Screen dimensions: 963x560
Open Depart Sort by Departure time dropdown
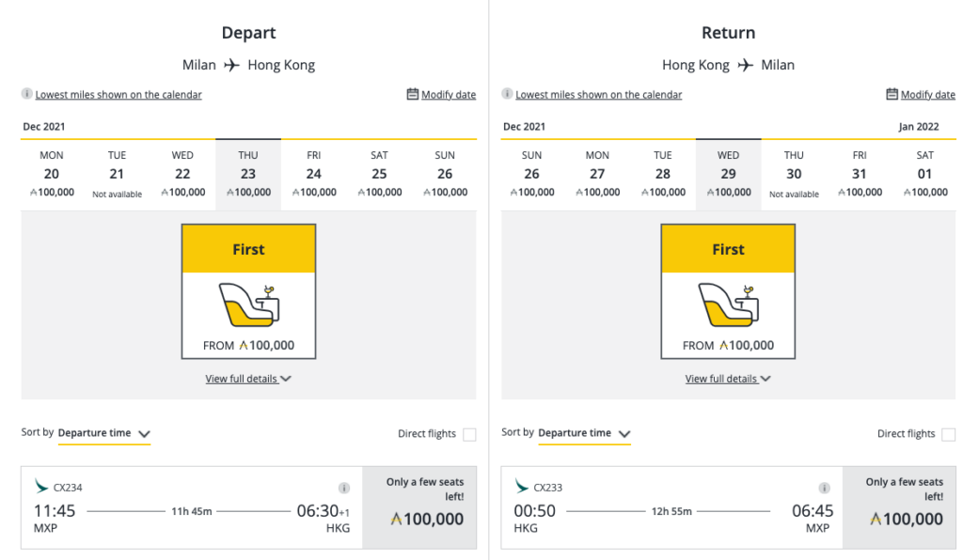tap(103, 433)
